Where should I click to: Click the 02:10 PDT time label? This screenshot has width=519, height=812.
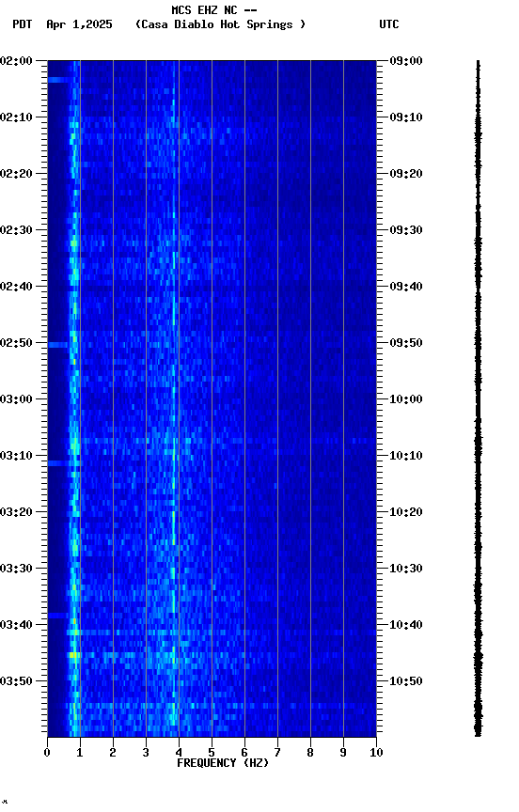(16, 117)
